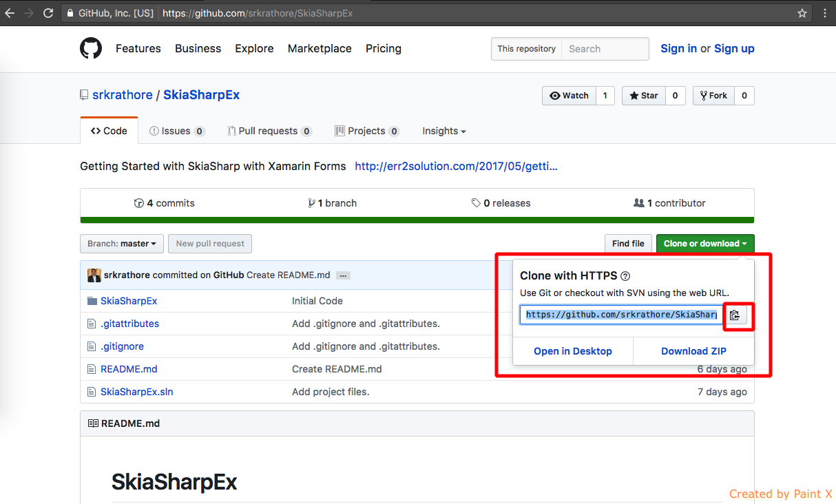
Task: Click the file icon beside SkiaSharpEx.sln
Action: click(x=92, y=392)
